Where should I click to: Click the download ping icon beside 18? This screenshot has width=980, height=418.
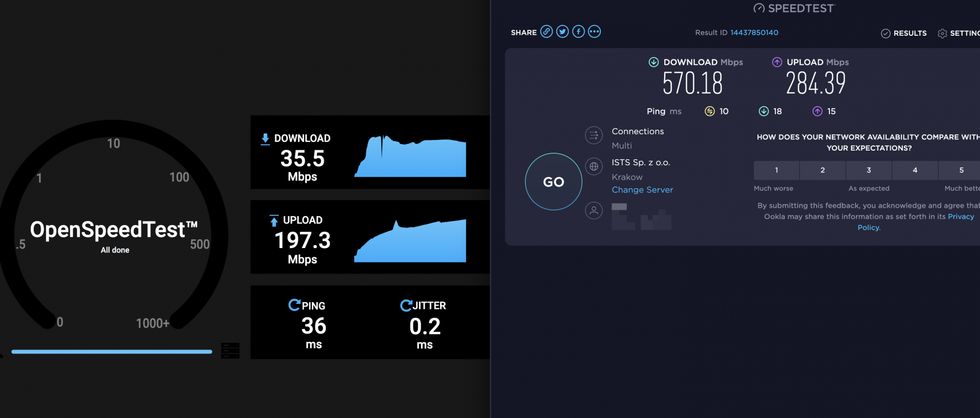click(764, 111)
